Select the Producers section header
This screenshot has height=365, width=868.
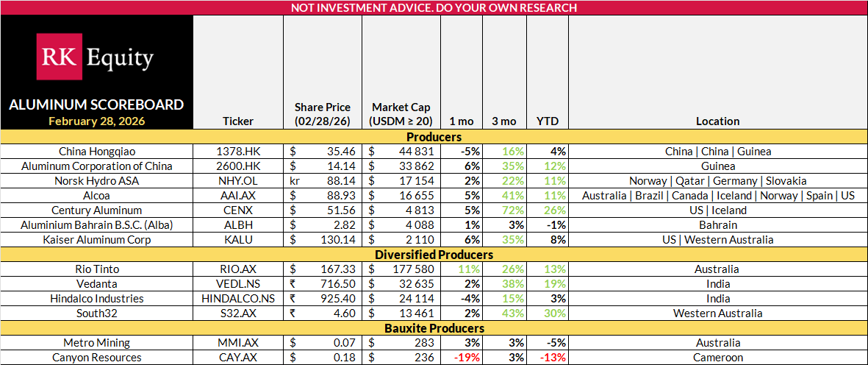point(434,136)
